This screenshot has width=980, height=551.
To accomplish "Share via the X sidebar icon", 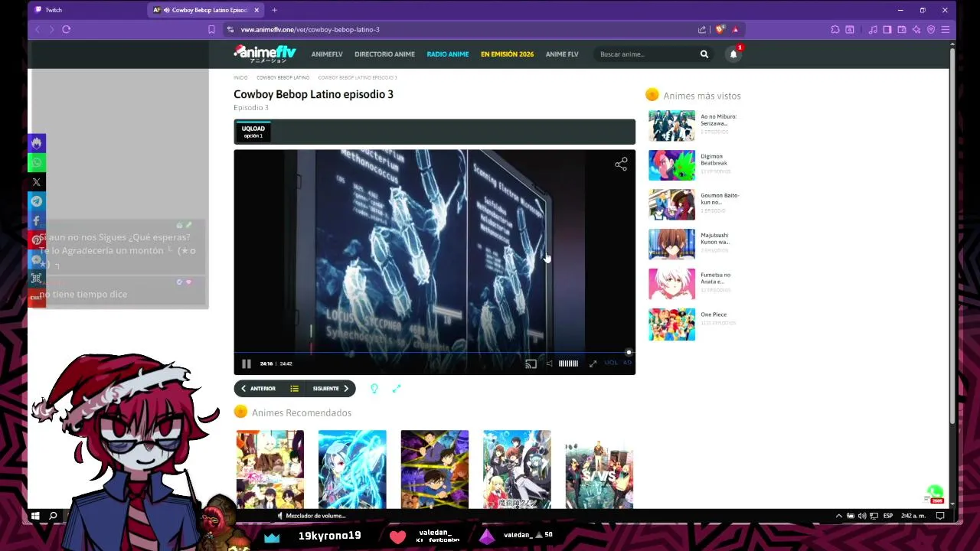I will [x=37, y=182].
